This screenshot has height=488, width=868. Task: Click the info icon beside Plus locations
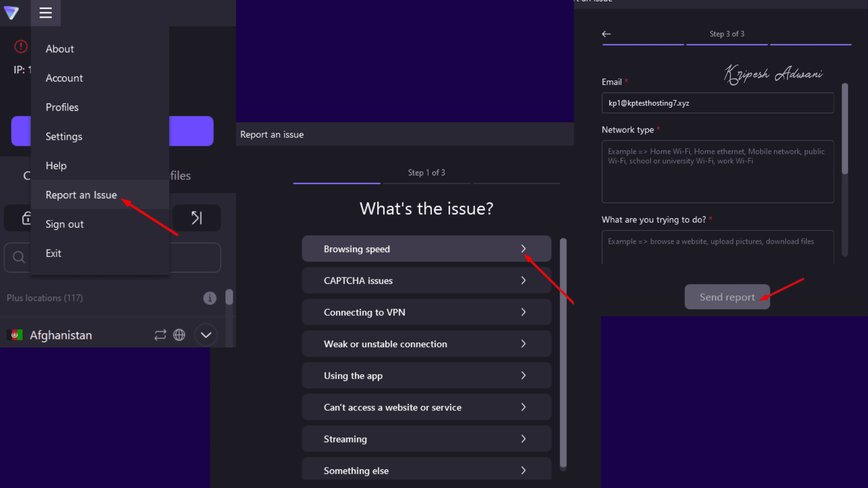[x=209, y=298]
